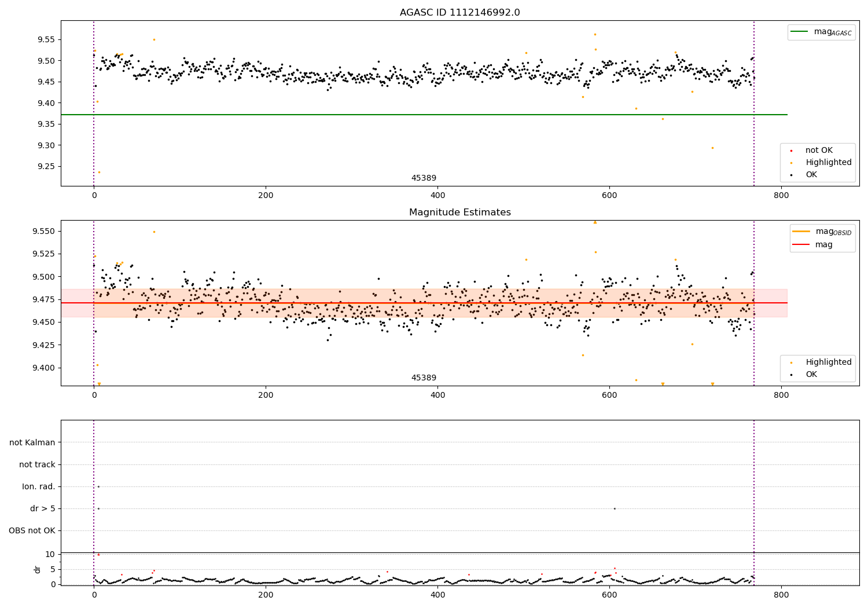Viewport: 868px width, 608px height.
Task: Click the red 'mag' legend entry
Action: 813,245
